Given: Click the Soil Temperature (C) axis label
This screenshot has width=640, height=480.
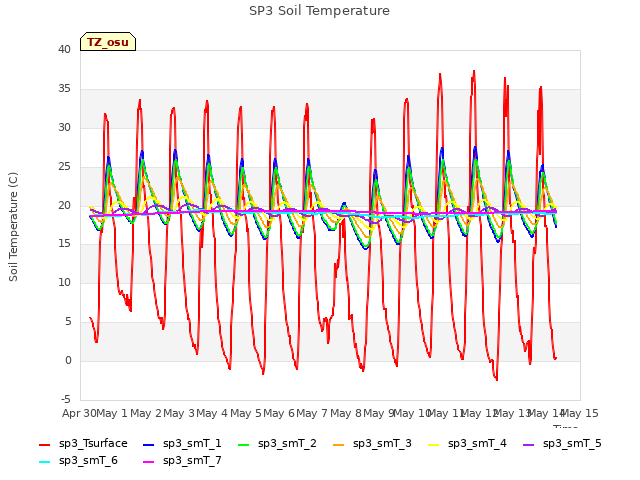Looking at the screenshot, I should click(13, 227).
